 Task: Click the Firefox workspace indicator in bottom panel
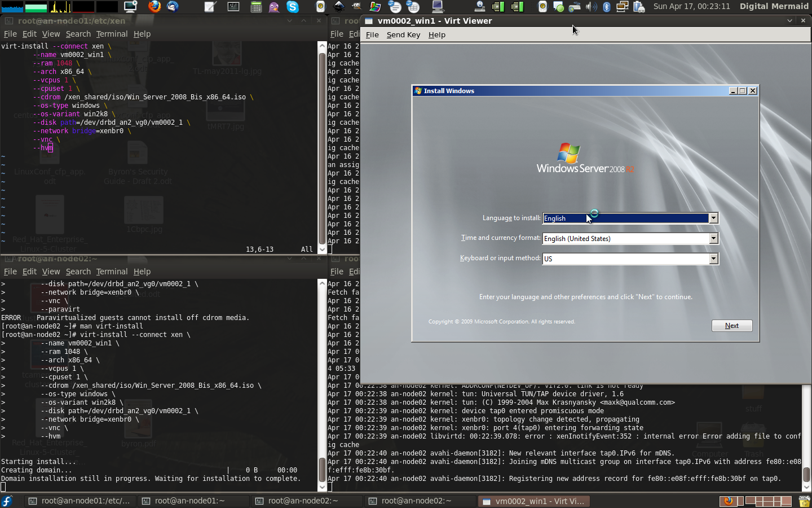click(x=729, y=501)
